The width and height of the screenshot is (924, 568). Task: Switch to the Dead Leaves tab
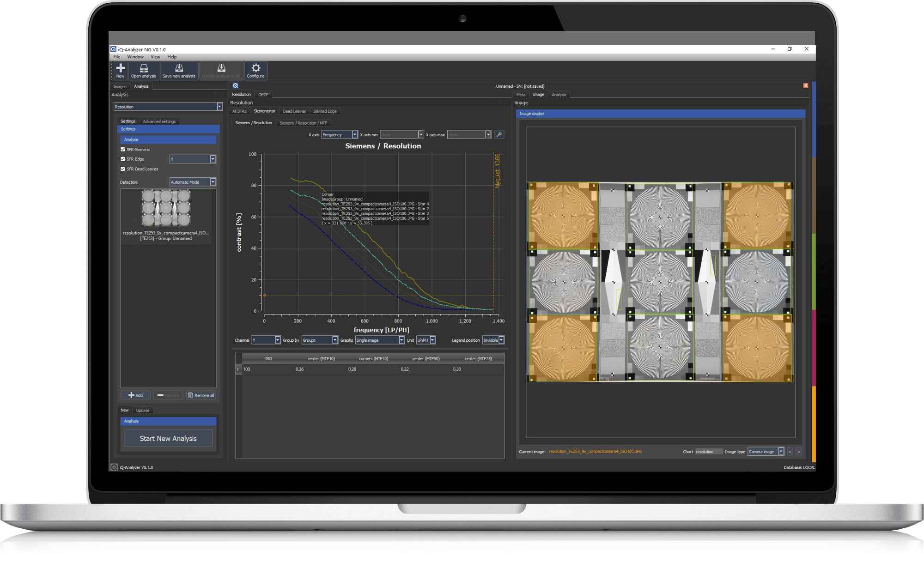pos(294,111)
